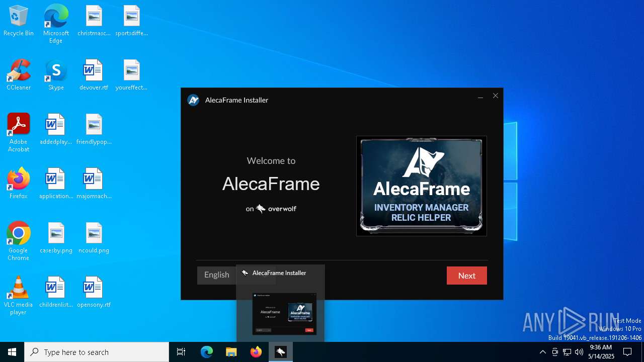Open File Explorer from taskbar

(231, 352)
